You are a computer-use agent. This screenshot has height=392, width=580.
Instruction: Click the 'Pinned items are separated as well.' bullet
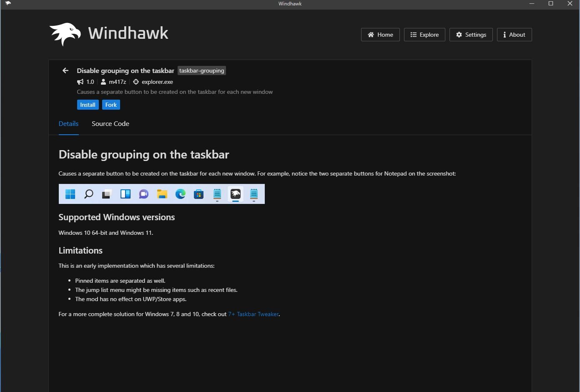(x=120, y=281)
